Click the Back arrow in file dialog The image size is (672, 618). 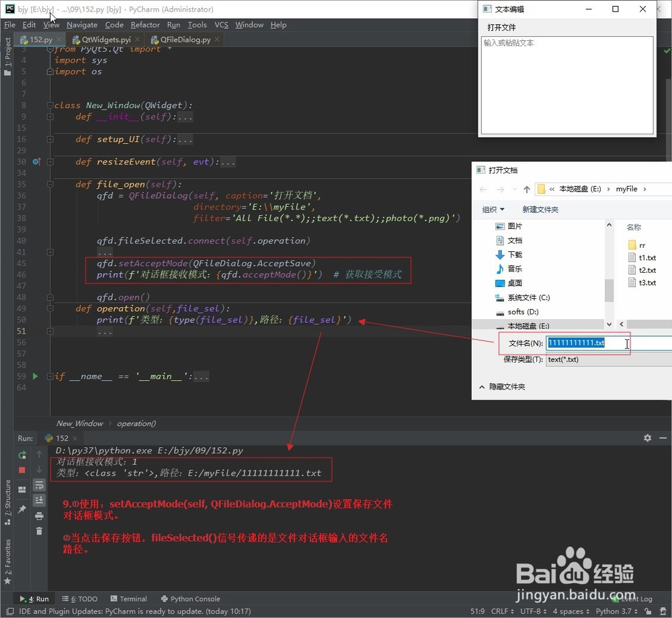click(483, 189)
